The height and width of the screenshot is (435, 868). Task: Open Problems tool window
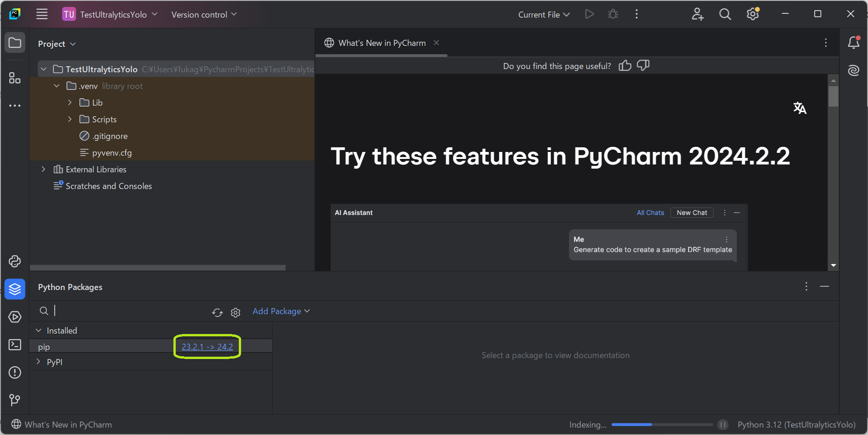pyautogui.click(x=15, y=372)
